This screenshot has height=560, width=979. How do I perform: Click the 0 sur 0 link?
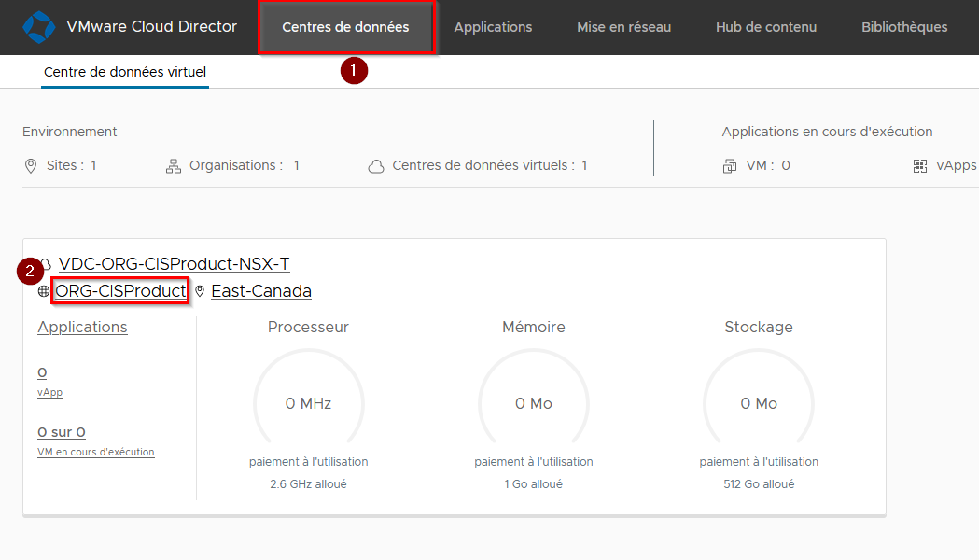62,432
